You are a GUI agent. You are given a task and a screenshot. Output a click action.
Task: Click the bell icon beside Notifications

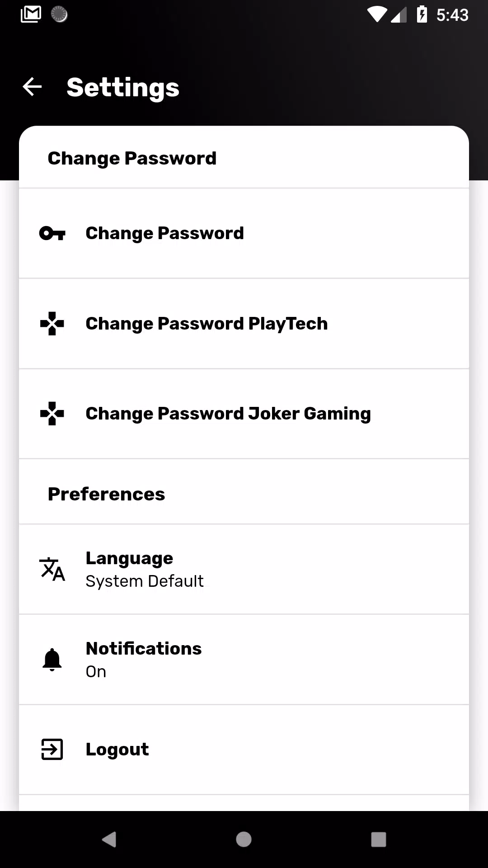[52, 660]
